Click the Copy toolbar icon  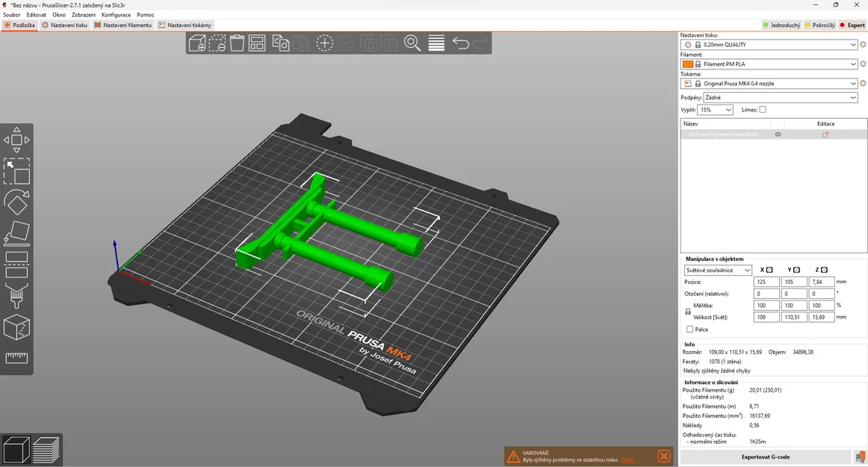pyautogui.click(x=281, y=43)
